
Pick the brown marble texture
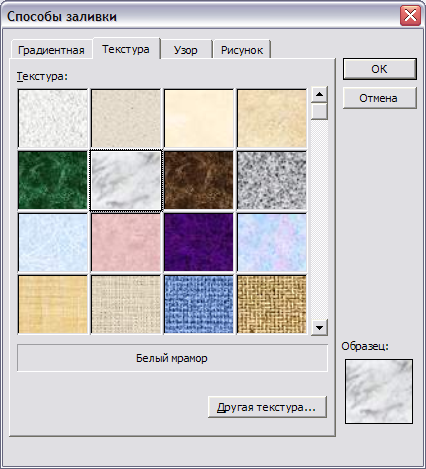click(199, 180)
